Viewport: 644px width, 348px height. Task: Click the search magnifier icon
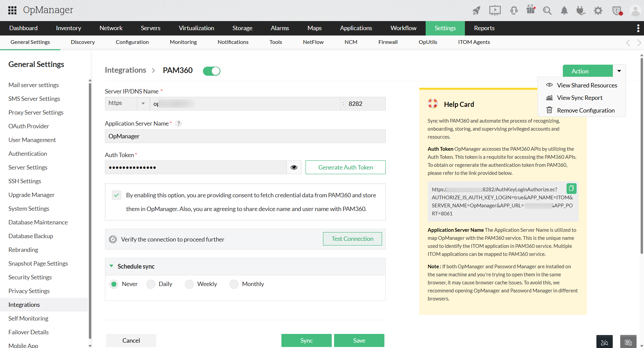click(547, 11)
